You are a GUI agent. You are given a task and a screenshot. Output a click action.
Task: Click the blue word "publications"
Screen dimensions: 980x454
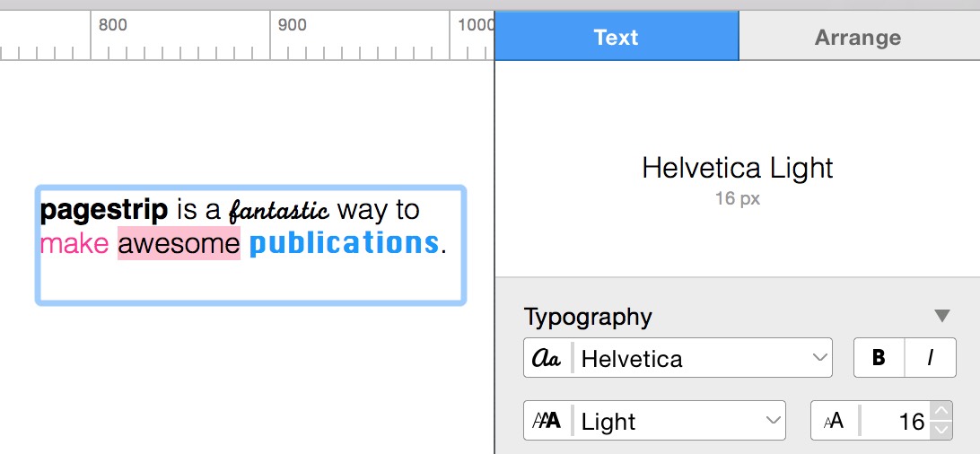[x=344, y=243]
